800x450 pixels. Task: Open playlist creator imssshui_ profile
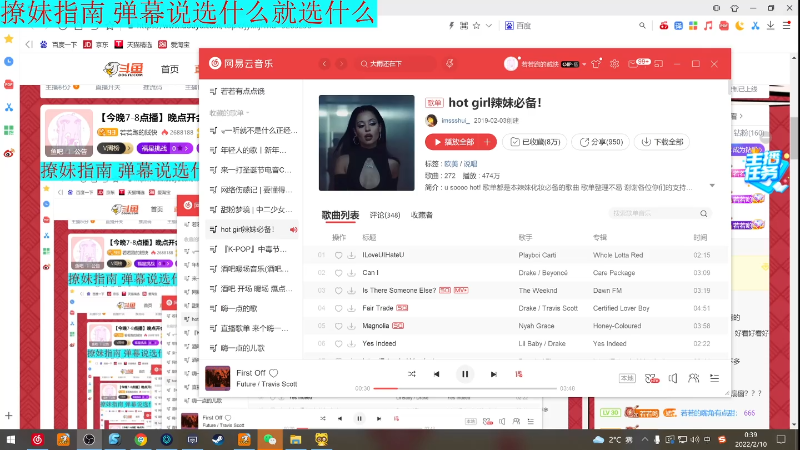tap(455, 120)
